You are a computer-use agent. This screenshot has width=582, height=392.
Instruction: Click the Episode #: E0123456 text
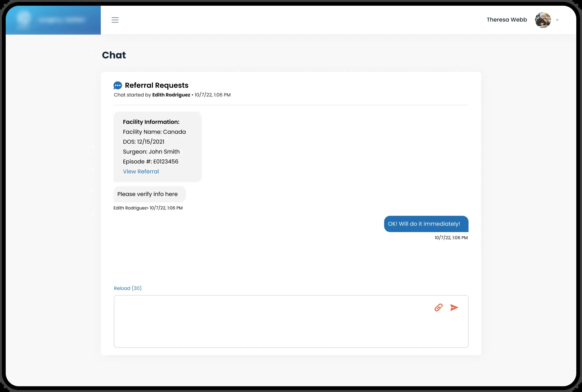(150, 162)
